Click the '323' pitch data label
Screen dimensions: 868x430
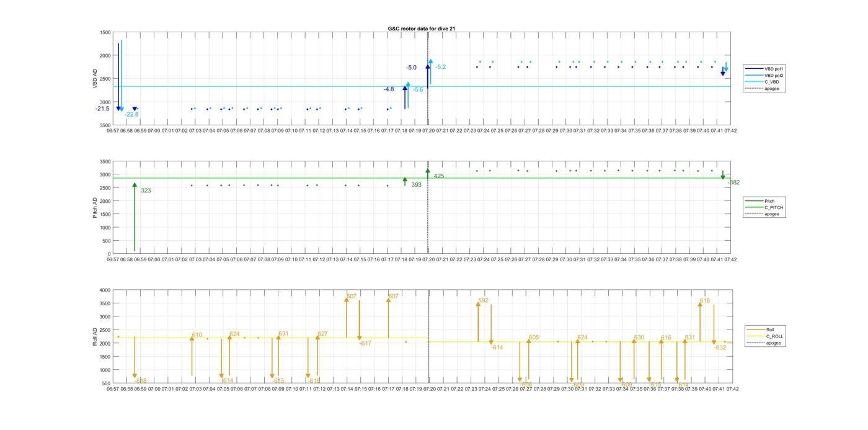point(146,190)
